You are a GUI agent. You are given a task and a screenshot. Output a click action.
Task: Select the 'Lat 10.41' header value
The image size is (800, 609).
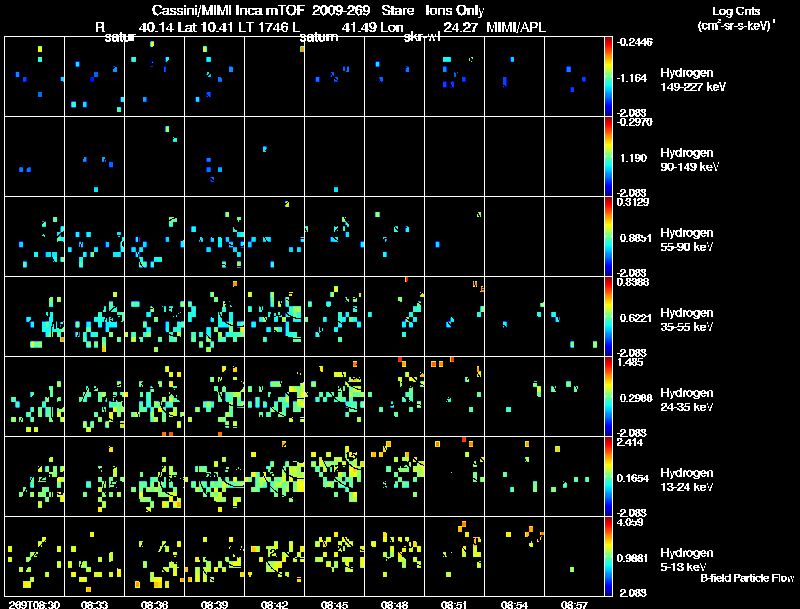click(207, 28)
